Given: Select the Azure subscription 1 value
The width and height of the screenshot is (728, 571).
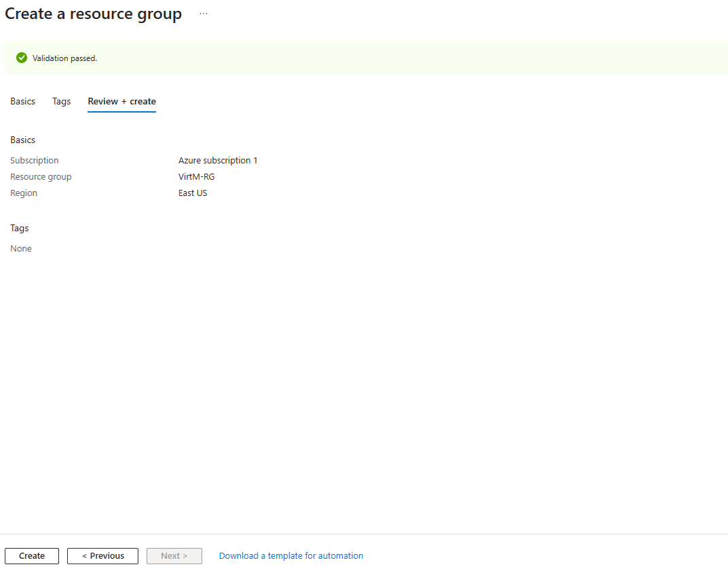Looking at the screenshot, I should coord(218,160).
